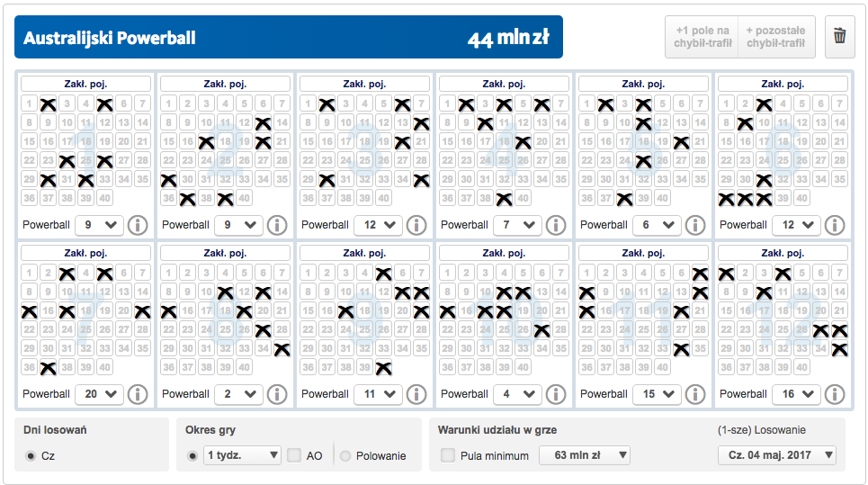868x485 pixels.
Task: Open the Powerball dropdown showing 20
Action: [99, 394]
